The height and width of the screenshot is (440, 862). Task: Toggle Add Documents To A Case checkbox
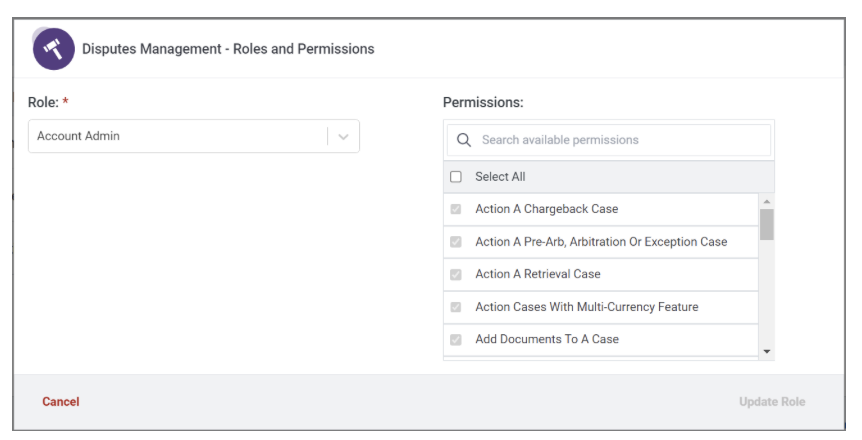point(456,340)
